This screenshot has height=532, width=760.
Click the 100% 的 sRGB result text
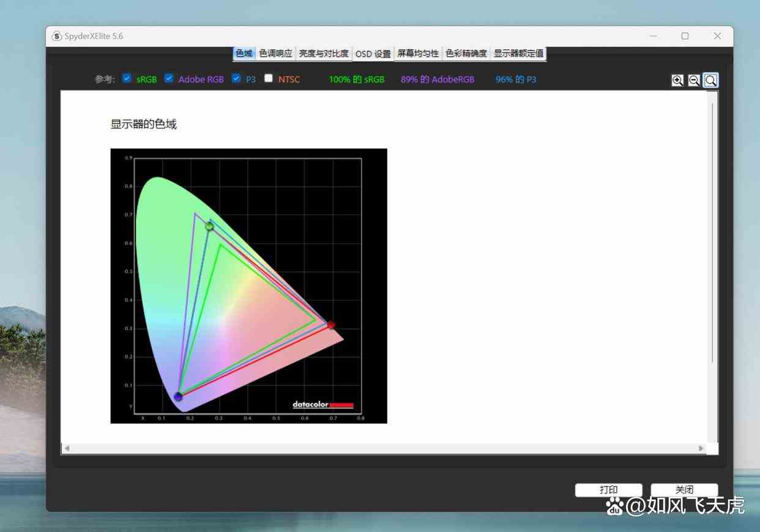pyautogui.click(x=357, y=79)
